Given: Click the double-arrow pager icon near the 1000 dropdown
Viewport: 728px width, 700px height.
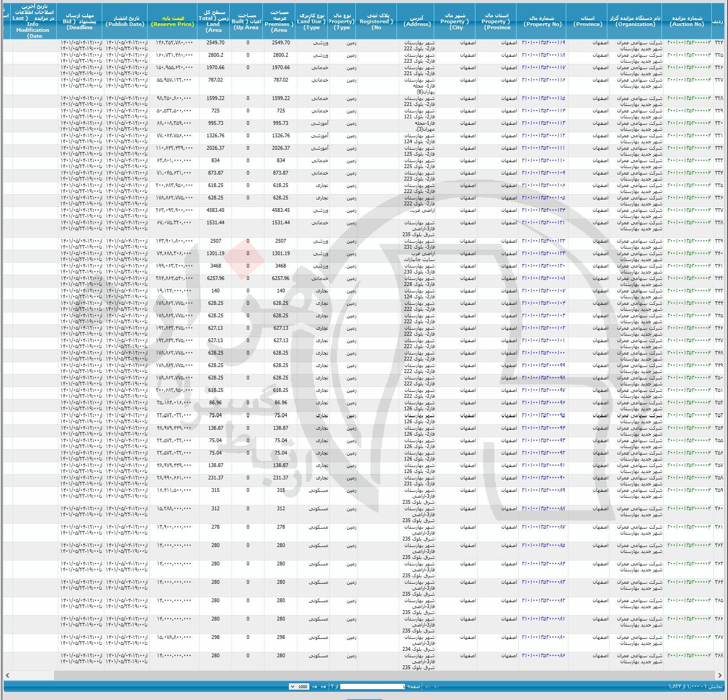Looking at the screenshot, I should tap(323, 686).
